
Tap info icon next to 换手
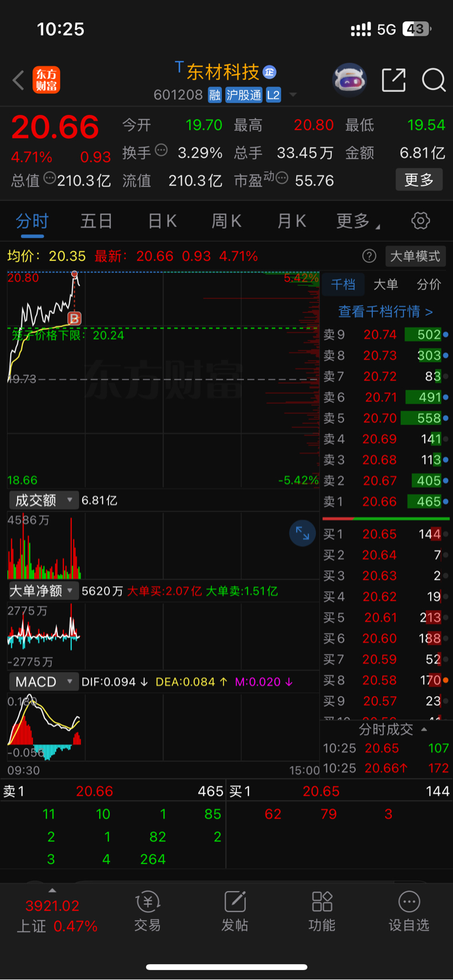pos(161,150)
